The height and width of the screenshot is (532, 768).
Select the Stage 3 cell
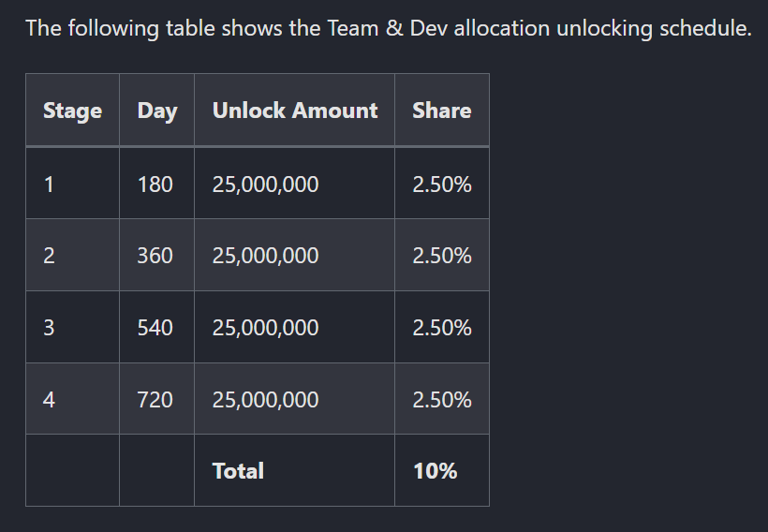pos(72,327)
